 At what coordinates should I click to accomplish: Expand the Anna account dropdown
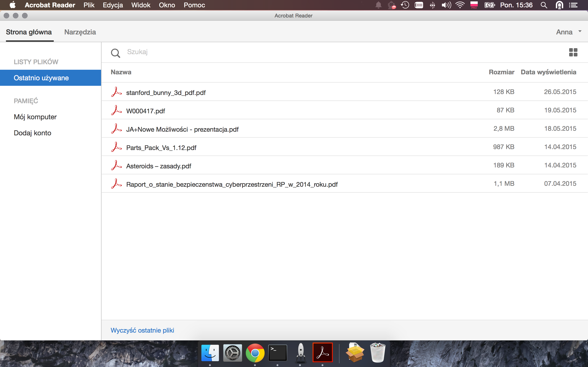(580, 32)
